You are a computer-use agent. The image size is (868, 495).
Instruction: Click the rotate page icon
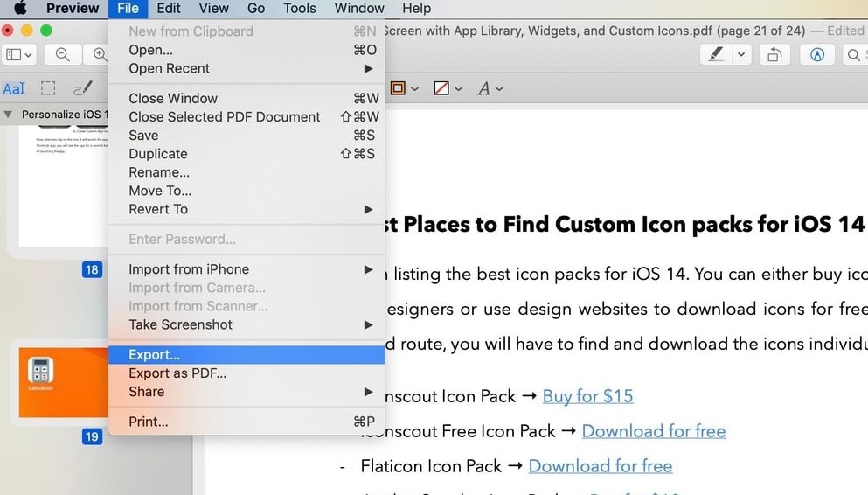click(774, 55)
